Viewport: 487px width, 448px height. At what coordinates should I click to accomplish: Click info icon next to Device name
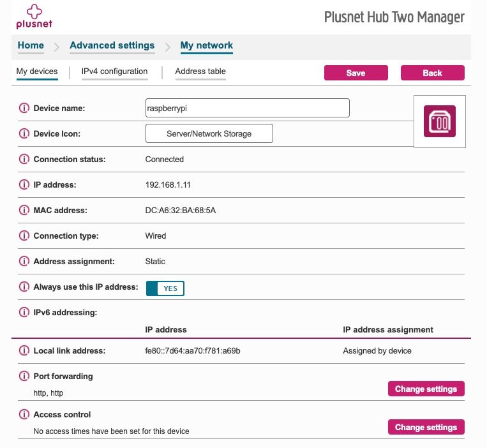point(24,108)
